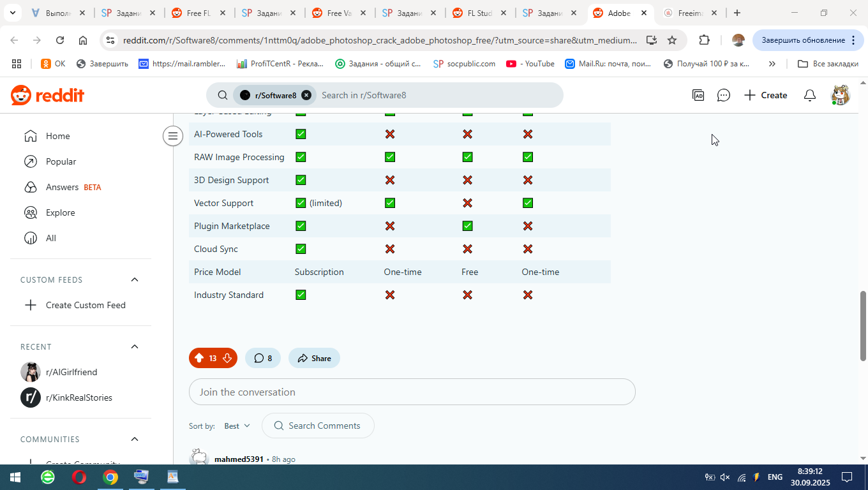Click the Chrome address bar URL
The image size is (868, 490).
tap(380, 40)
